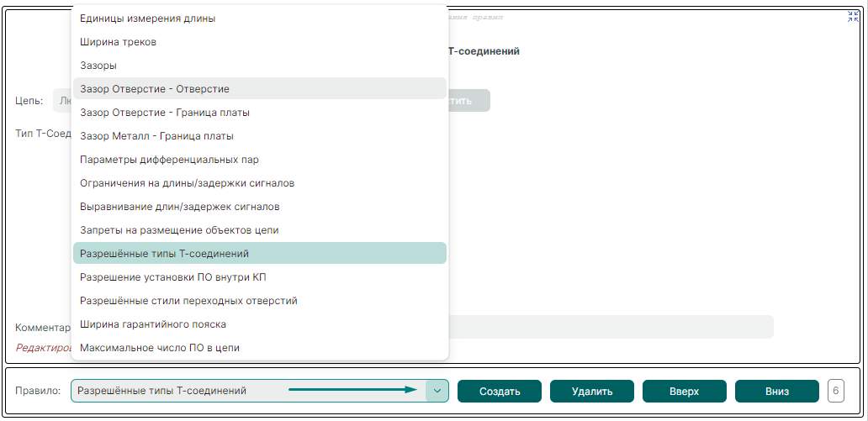
Task: Choose 'Зазор Металл - Граница платы'
Action: tap(260, 135)
